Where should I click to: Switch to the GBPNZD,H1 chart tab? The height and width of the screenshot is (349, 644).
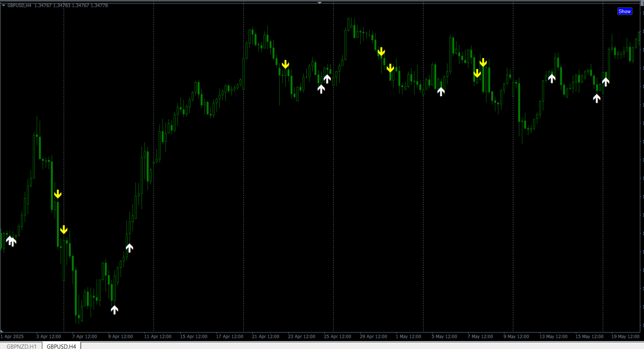click(21, 346)
